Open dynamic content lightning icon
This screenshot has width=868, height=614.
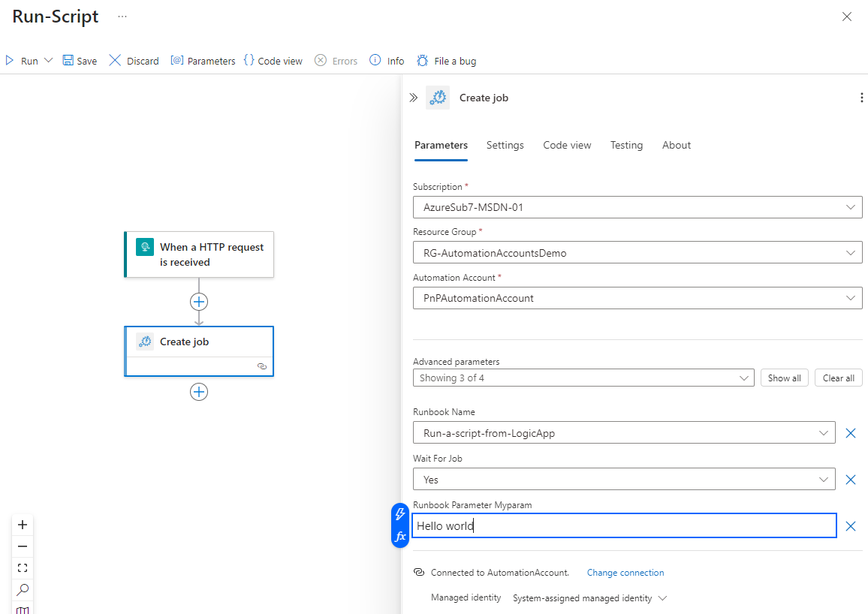click(x=400, y=514)
